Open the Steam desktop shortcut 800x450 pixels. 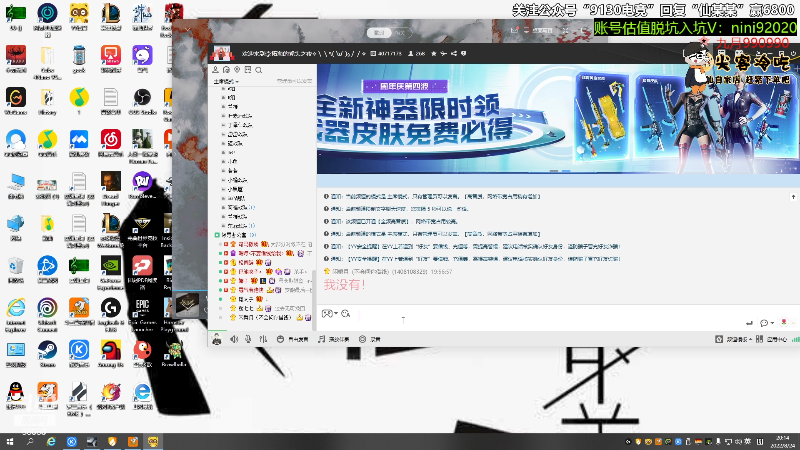[47, 354]
